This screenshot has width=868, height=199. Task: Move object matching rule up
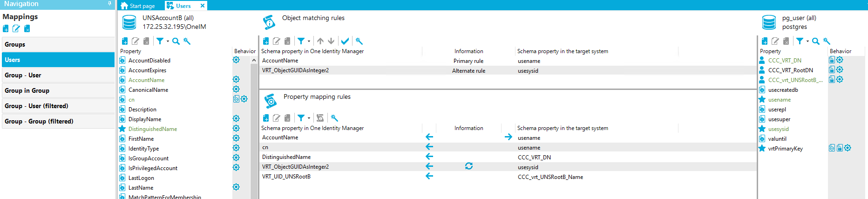(320, 41)
